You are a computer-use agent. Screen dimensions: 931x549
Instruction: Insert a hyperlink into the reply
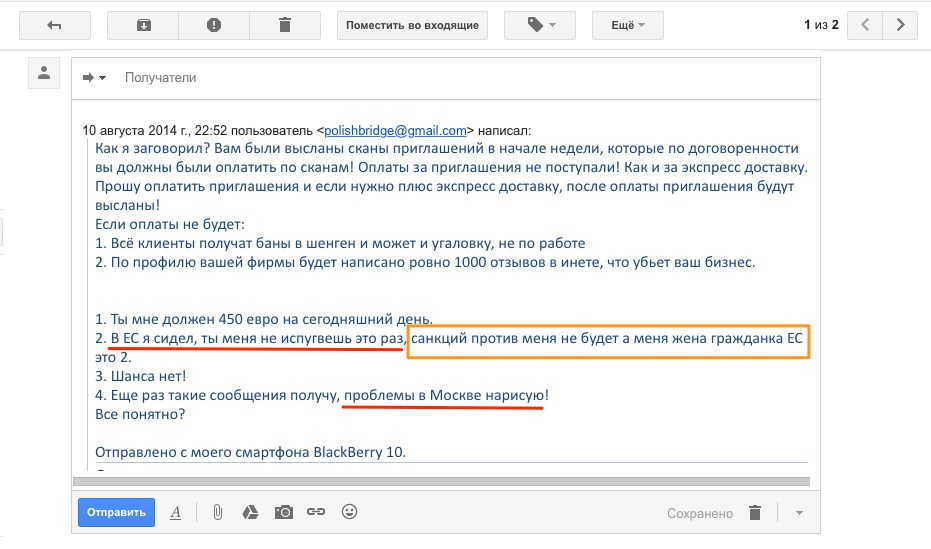316,512
